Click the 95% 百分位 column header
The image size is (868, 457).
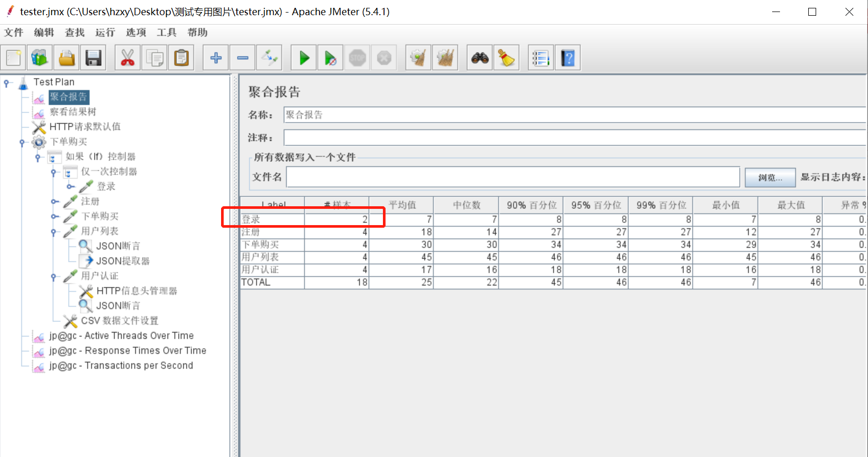597,205
